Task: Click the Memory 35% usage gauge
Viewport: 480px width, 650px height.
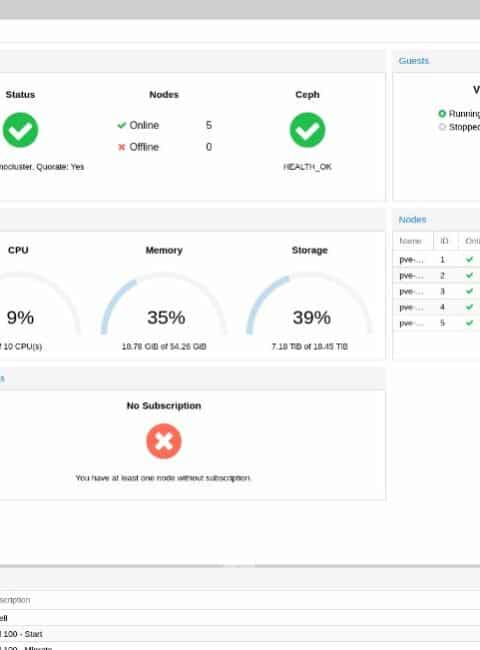Action: [164, 304]
